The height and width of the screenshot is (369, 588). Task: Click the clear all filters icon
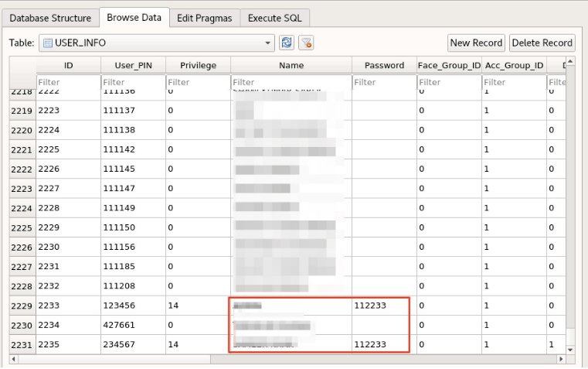(x=306, y=43)
